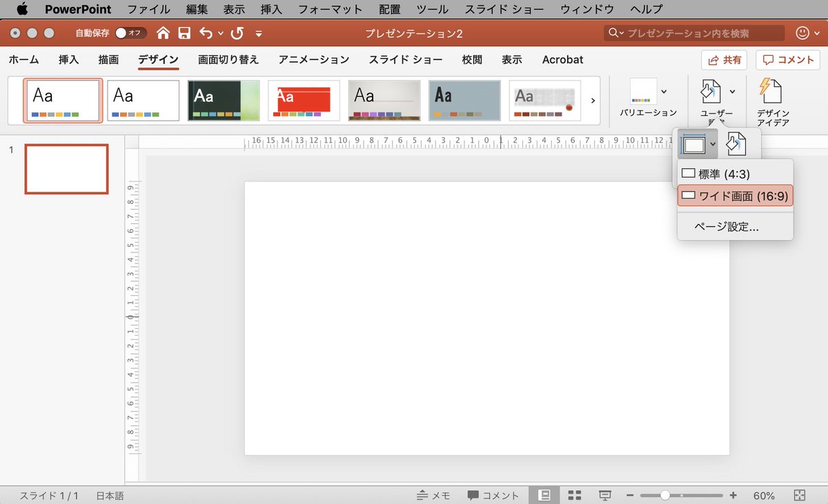Viewport: 828px width, 504px height.
Task: Open the デザイン アイデア pane
Action: pyautogui.click(x=772, y=102)
